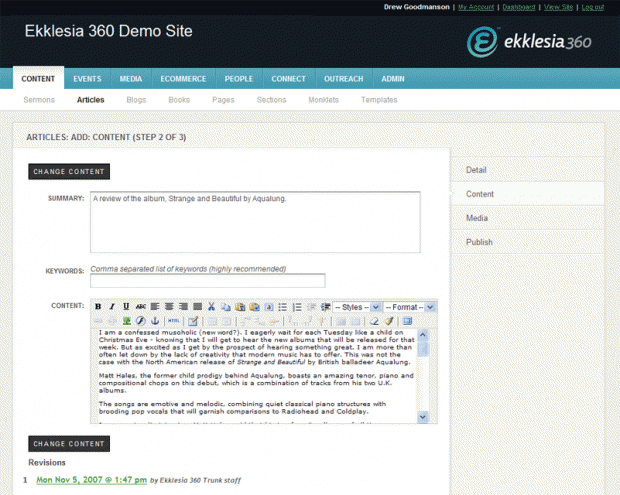Insert a new table icon
620x495 pixels.
point(193,321)
